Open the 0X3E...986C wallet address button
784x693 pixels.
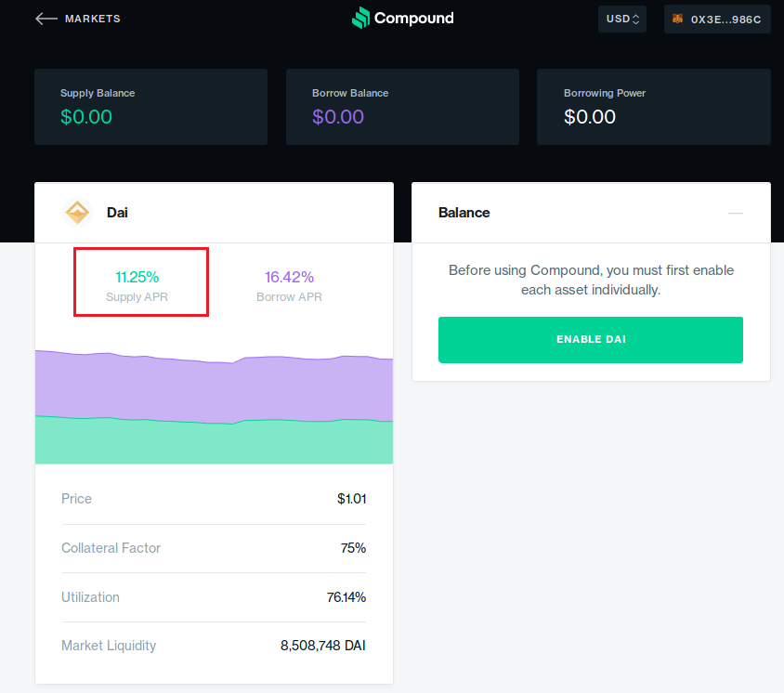point(717,20)
